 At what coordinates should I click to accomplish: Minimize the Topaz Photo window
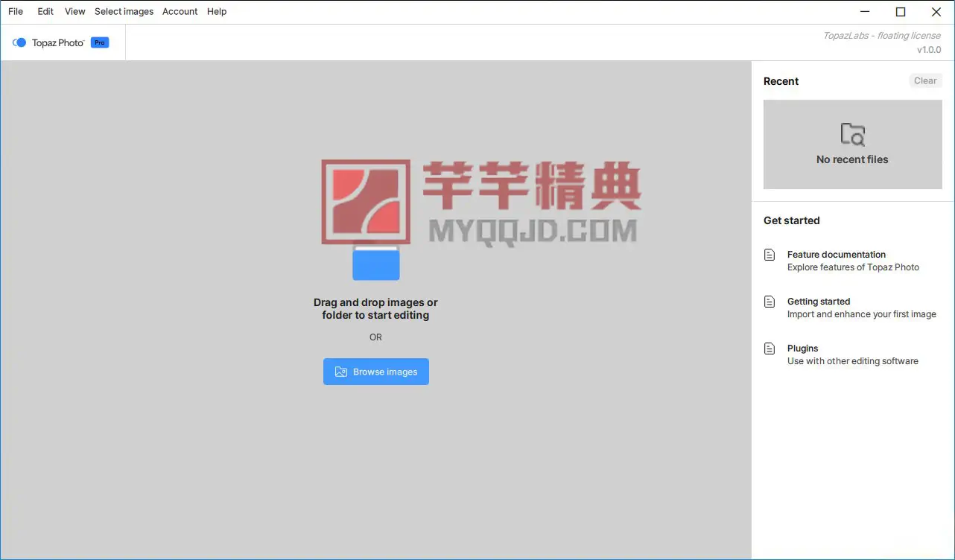[x=865, y=11]
